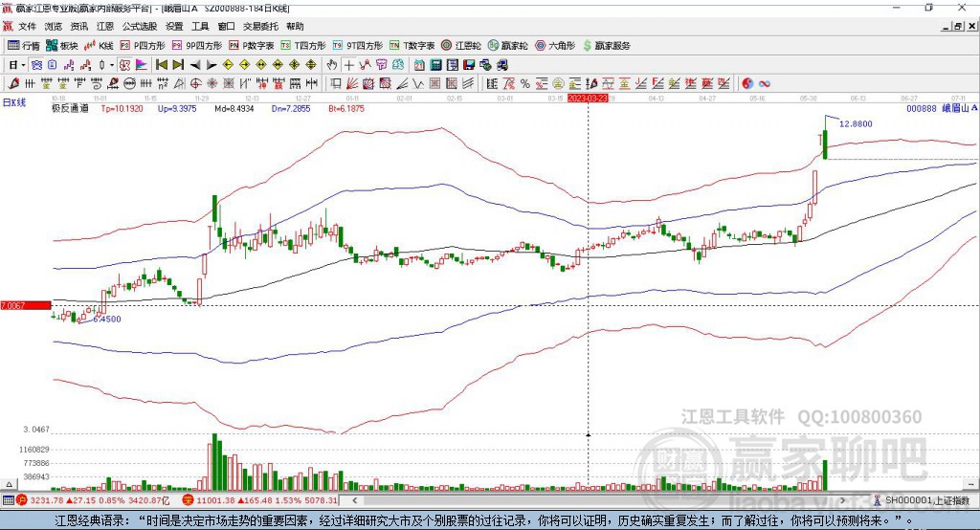Open the 公式选股 menu

point(138,27)
